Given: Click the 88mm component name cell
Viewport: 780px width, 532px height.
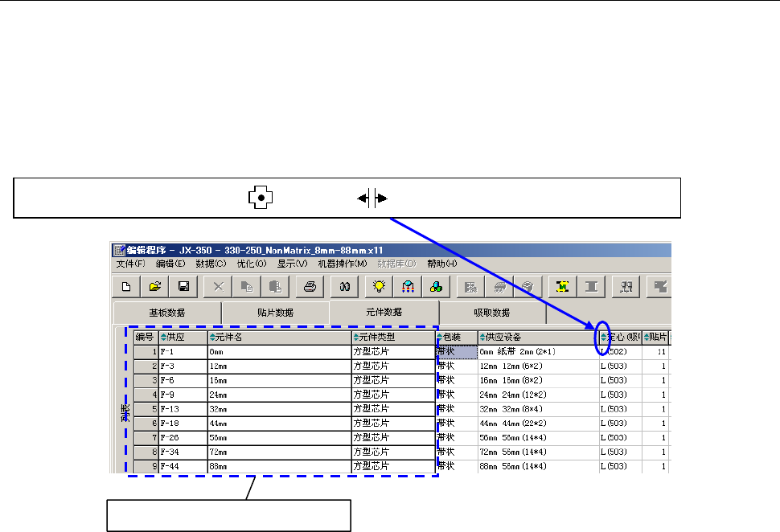Looking at the screenshot, I should [279, 467].
